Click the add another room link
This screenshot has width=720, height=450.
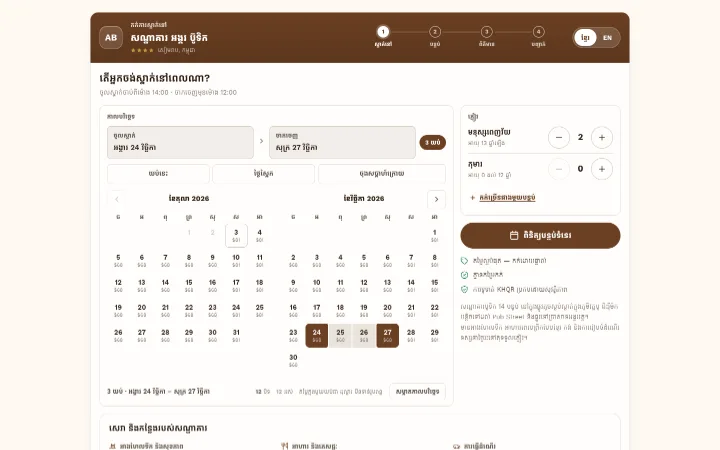coord(507,197)
